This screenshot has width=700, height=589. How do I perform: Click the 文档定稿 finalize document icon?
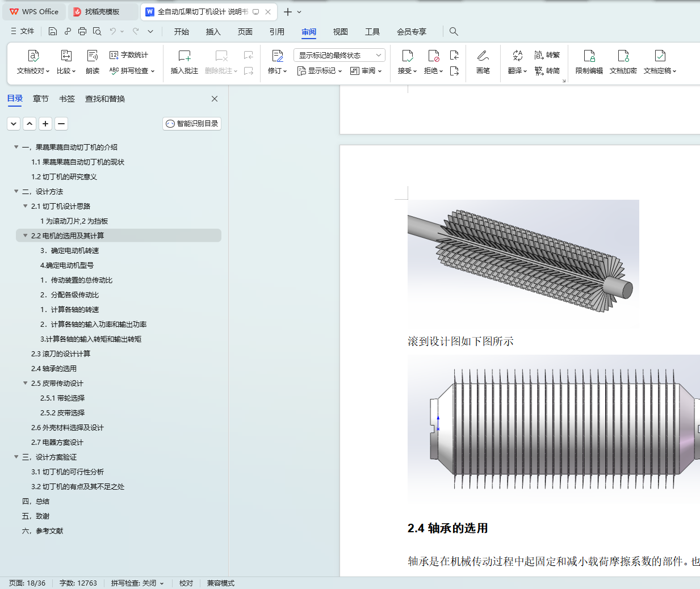point(660,56)
